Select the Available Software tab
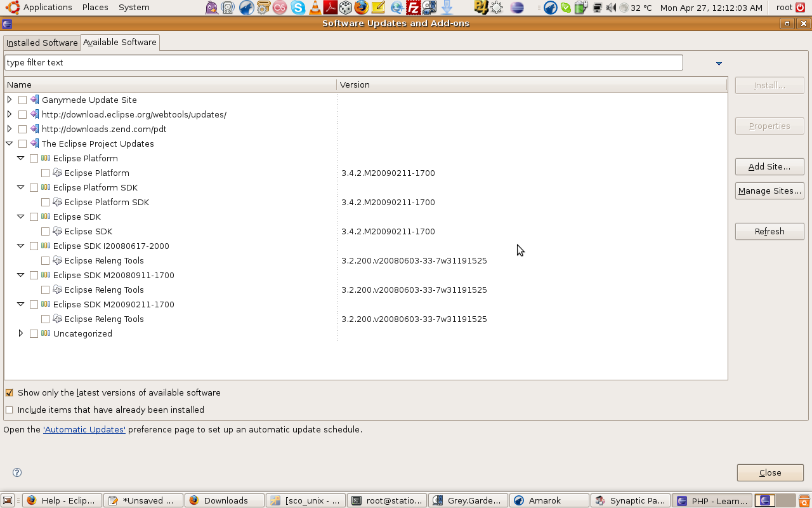Viewport: 812px width, 508px height. coord(120,42)
